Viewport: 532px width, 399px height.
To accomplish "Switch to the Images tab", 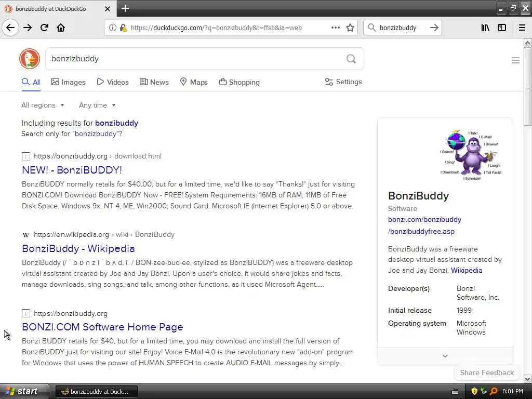I will tap(68, 82).
